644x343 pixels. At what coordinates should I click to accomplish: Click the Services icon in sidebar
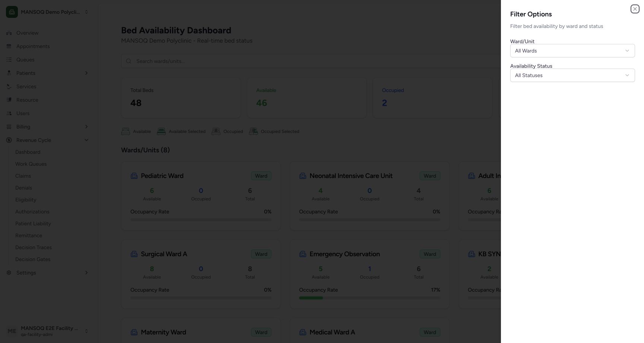click(9, 86)
